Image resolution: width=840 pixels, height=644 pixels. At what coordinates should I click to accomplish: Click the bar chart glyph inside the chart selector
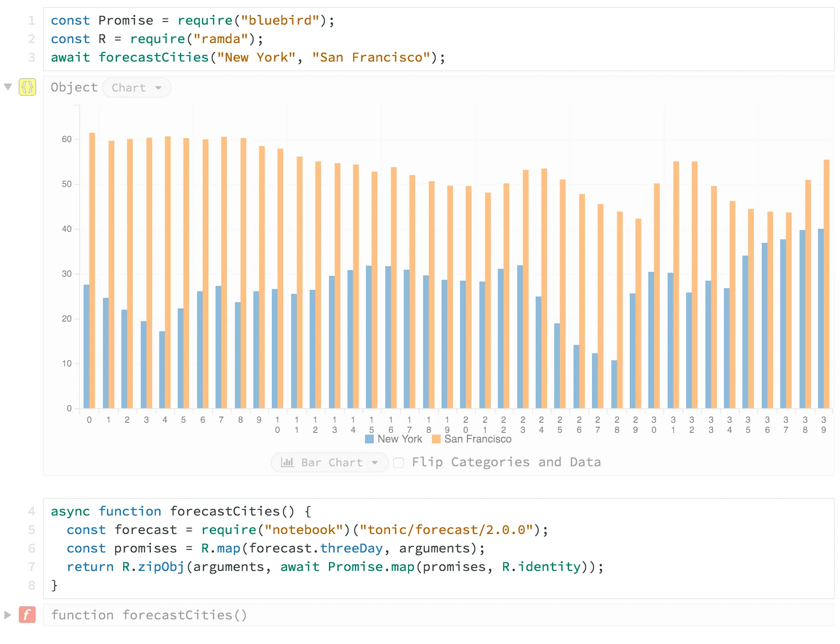pyautogui.click(x=288, y=462)
